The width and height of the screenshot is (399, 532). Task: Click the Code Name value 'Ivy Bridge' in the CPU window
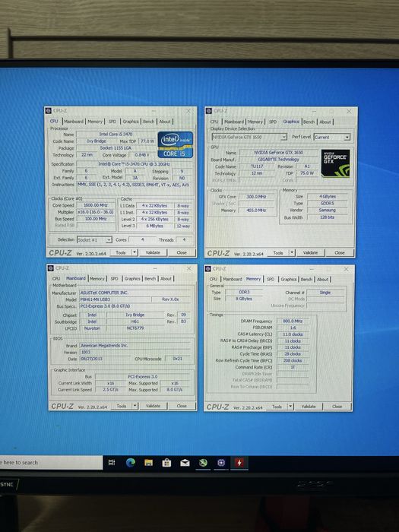pyautogui.click(x=97, y=141)
